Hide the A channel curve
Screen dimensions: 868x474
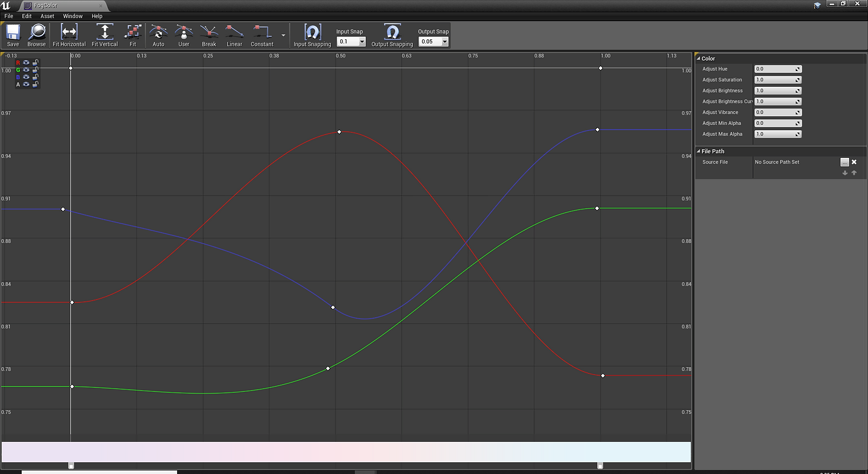pos(26,84)
